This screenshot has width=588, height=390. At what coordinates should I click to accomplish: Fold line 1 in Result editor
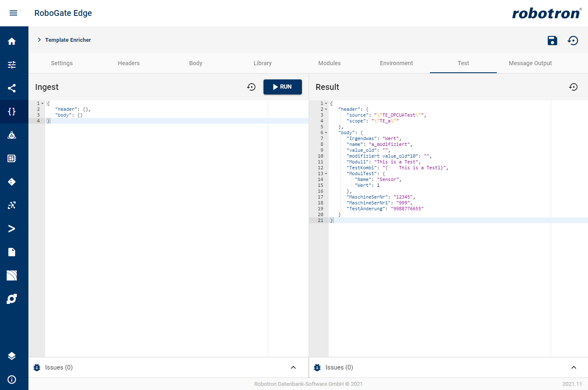(x=326, y=103)
